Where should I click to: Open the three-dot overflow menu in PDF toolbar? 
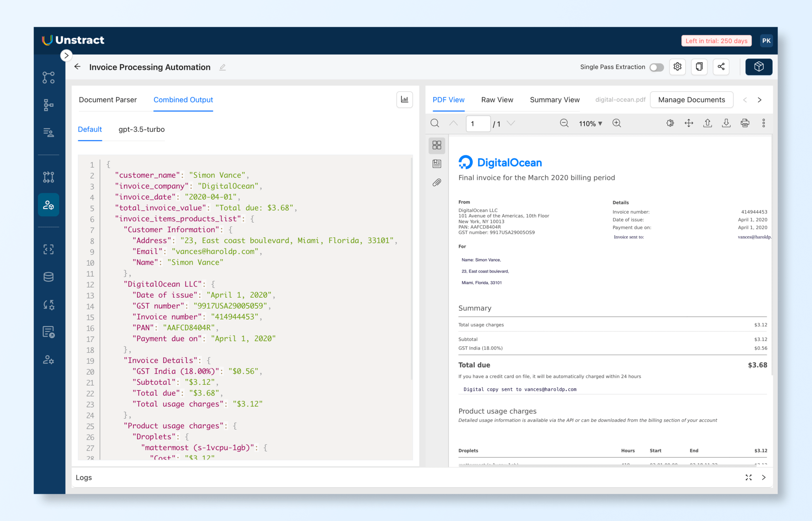point(764,123)
